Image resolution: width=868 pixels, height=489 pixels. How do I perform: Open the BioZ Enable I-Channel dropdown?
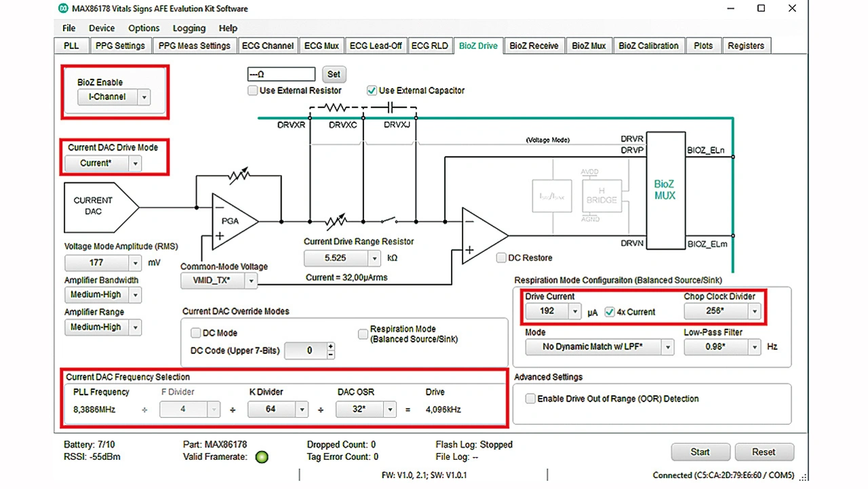point(144,97)
